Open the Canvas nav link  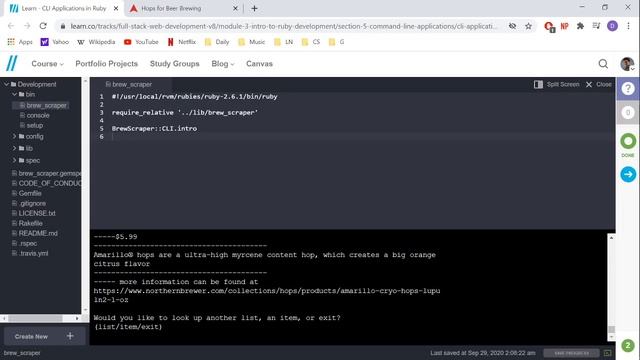tap(259, 64)
